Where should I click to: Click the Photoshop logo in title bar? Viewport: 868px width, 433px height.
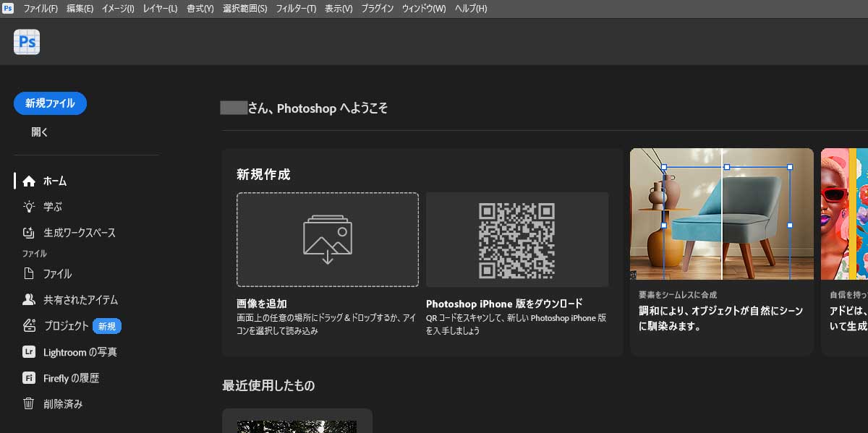coord(8,9)
